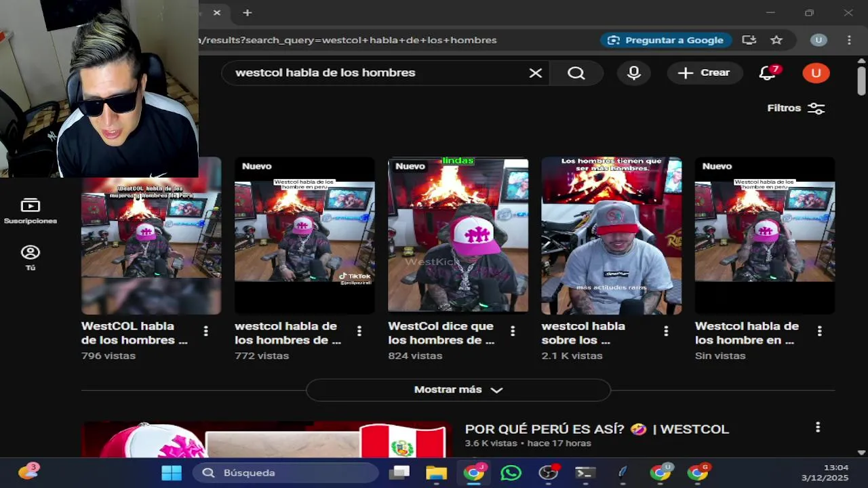The width and height of the screenshot is (868, 488).
Task: Click '772 vistas' view count text
Action: point(262,356)
